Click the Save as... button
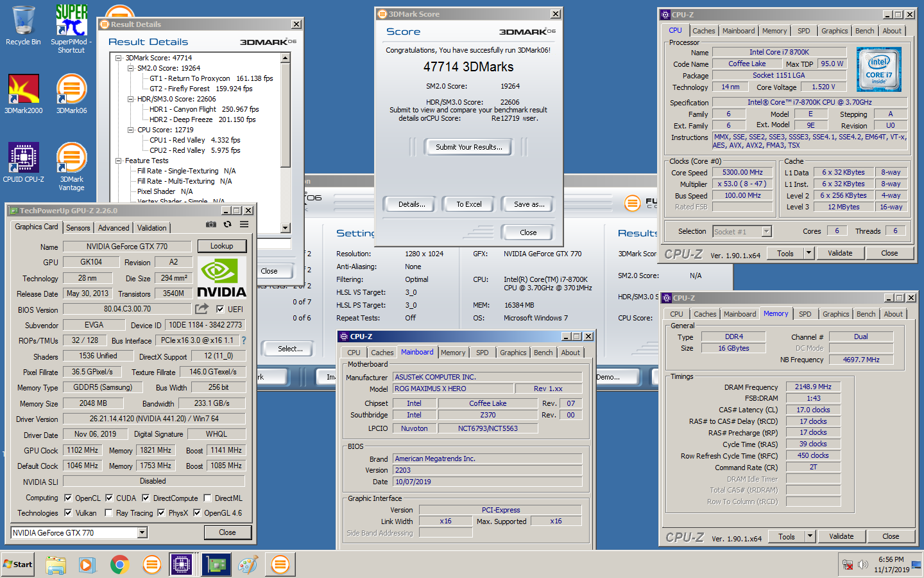 pyautogui.click(x=529, y=204)
